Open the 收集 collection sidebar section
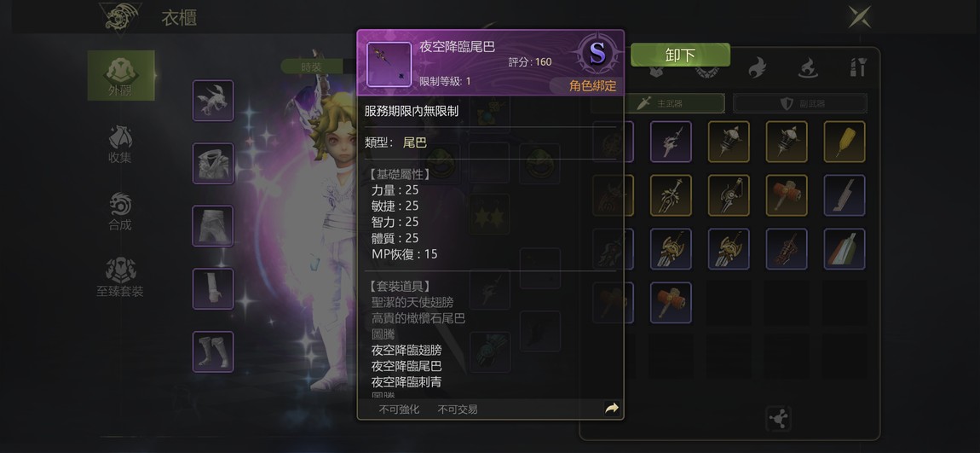The width and height of the screenshot is (980, 453). [x=121, y=144]
